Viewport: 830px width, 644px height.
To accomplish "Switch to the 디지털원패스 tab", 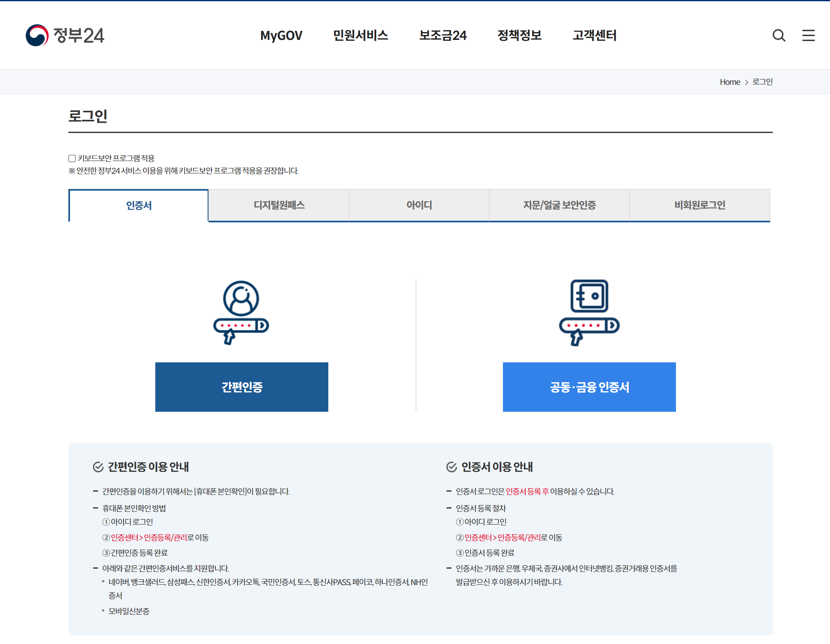I will pyautogui.click(x=279, y=205).
